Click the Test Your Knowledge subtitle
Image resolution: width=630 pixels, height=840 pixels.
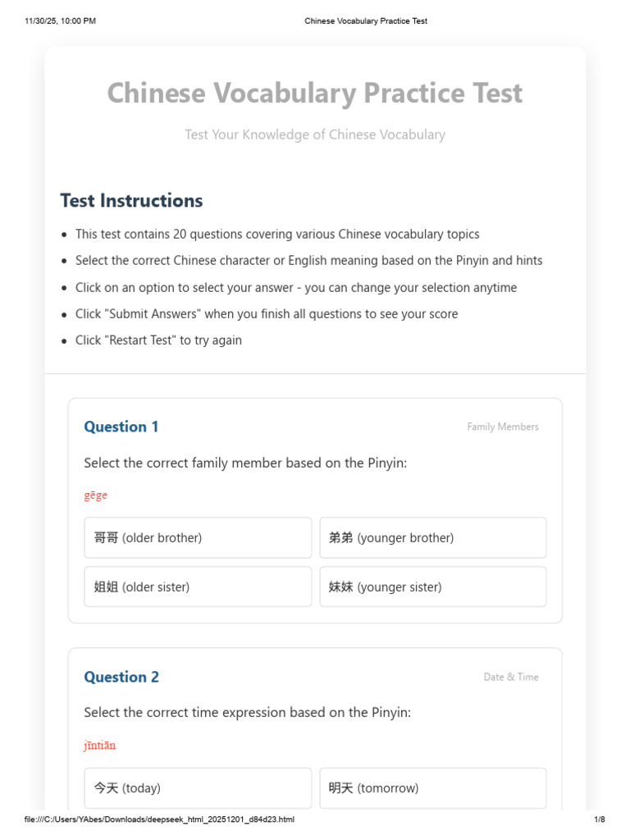pyautogui.click(x=315, y=135)
